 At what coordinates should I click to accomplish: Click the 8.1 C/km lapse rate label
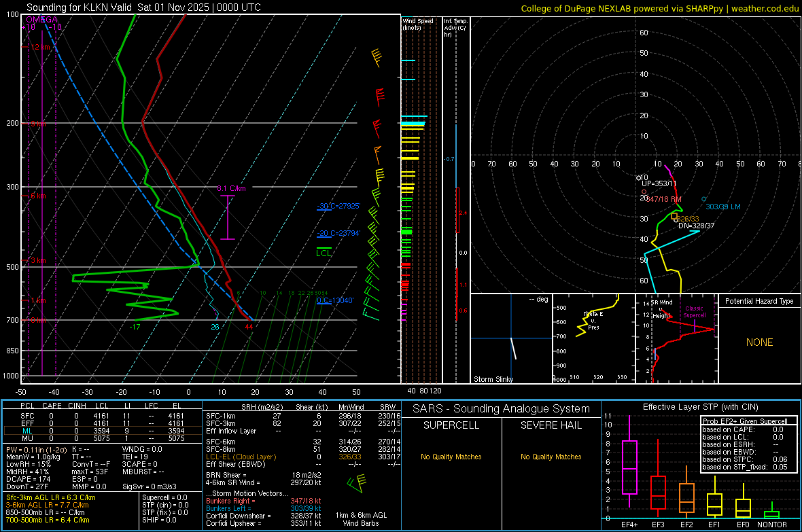[231, 188]
